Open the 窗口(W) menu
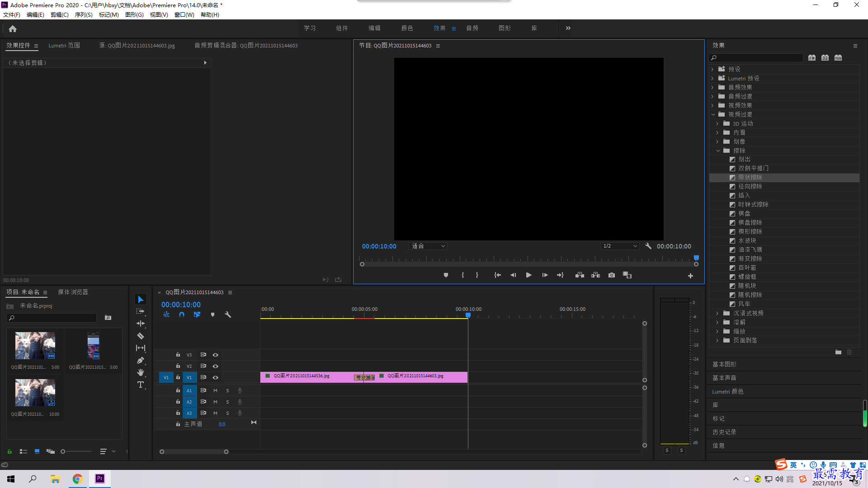This screenshot has width=868, height=488. (x=184, y=15)
